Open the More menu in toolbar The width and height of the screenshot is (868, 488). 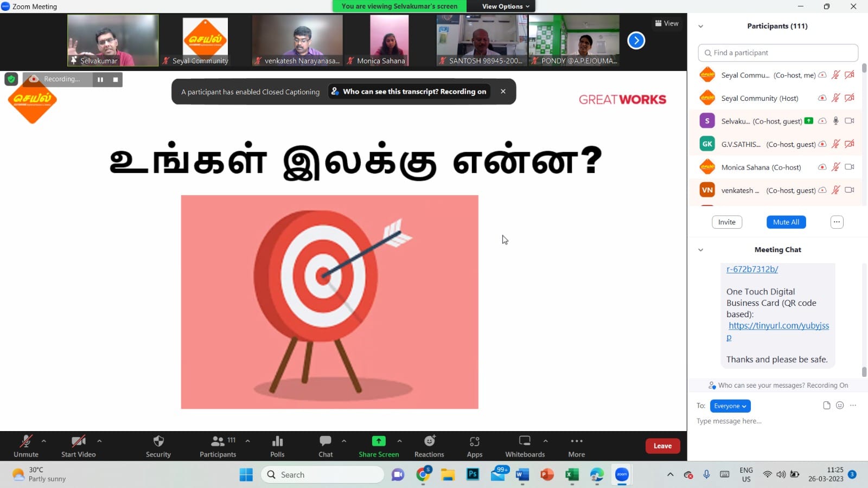(x=576, y=441)
